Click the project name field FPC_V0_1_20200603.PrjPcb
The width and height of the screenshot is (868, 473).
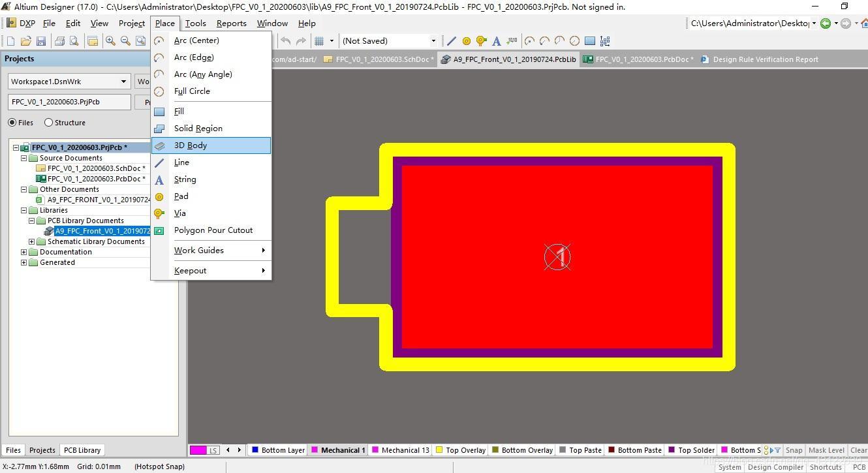coord(70,102)
